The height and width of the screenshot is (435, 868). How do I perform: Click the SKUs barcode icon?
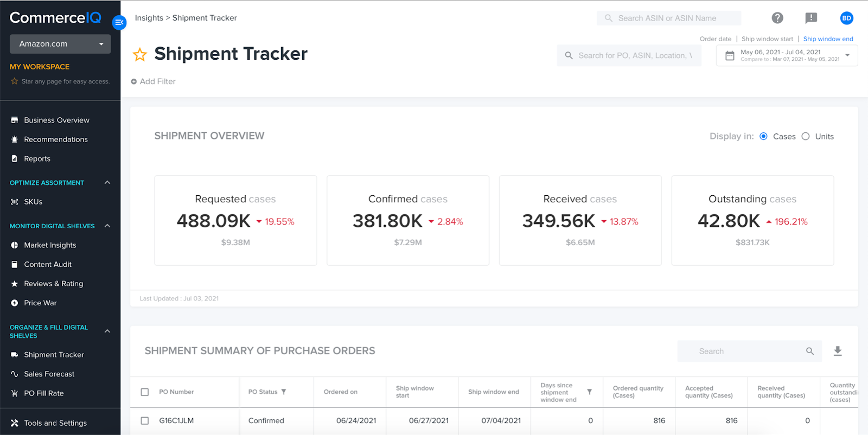click(x=15, y=202)
